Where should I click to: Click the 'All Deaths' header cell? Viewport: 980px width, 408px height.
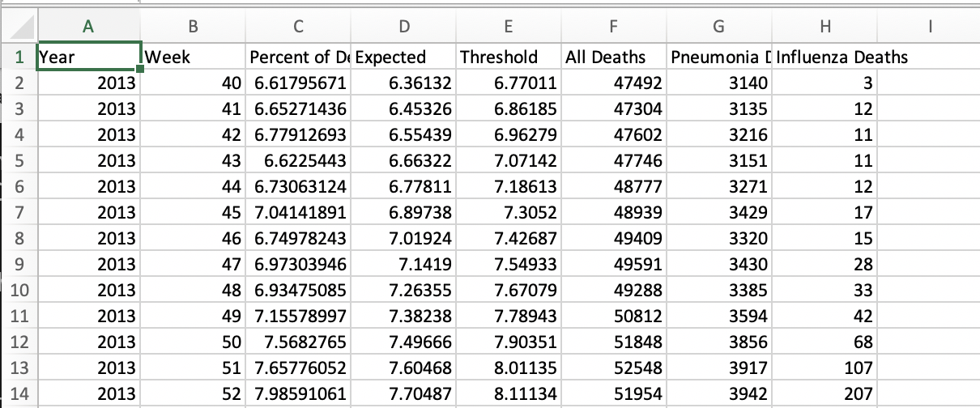point(612,57)
